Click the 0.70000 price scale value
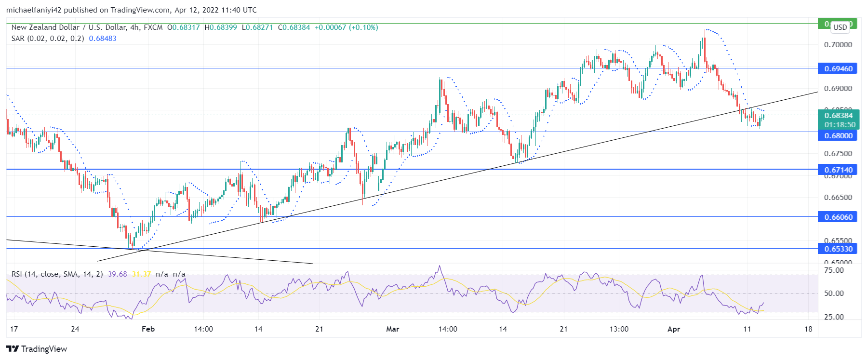This screenshot has height=360, width=868. point(838,45)
